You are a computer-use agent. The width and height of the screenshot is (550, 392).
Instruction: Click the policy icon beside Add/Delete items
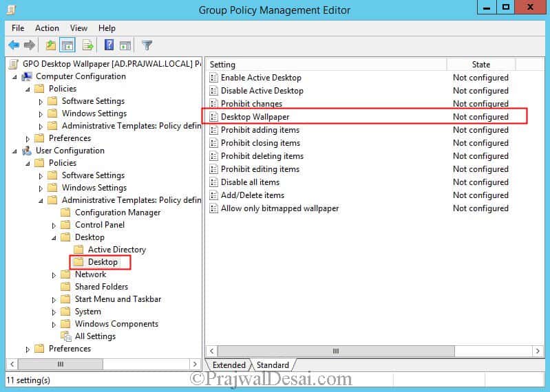click(213, 195)
